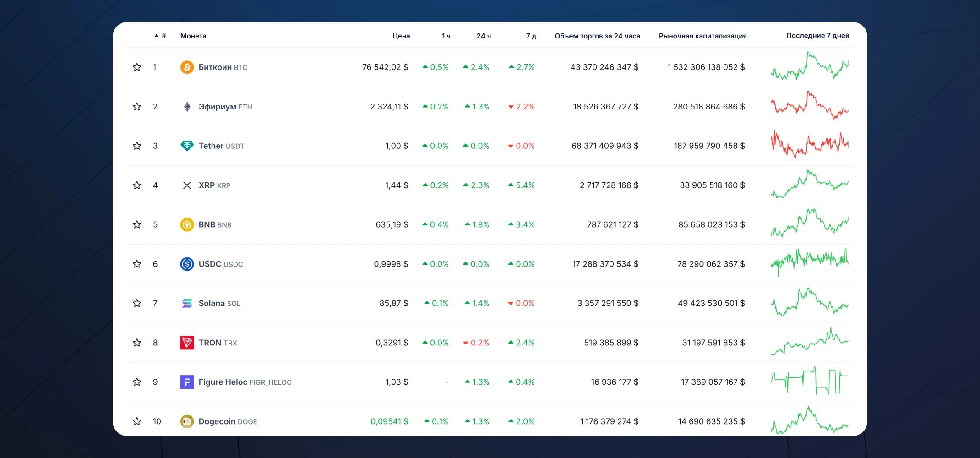Select the XRP 7-day change 5.4%
Image resolution: width=980 pixels, height=458 pixels.
pyautogui.click(x=521, y=185)
